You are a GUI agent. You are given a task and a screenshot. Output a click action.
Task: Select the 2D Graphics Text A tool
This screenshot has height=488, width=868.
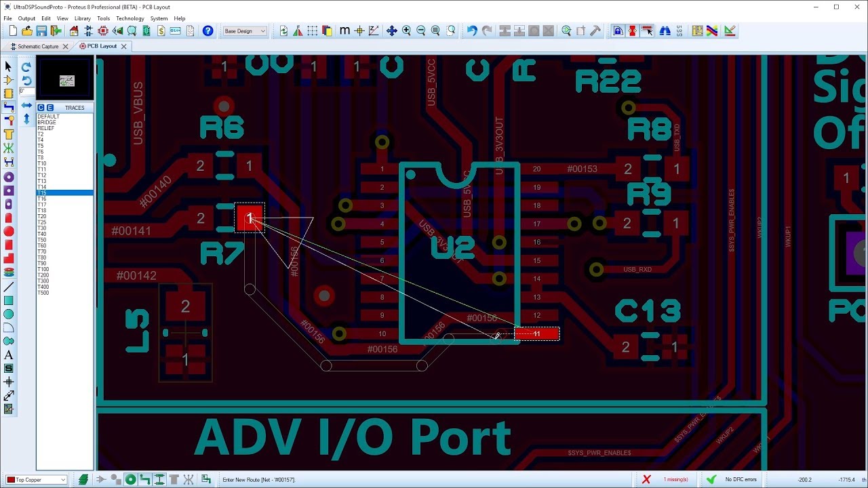(x=9, y=354)
